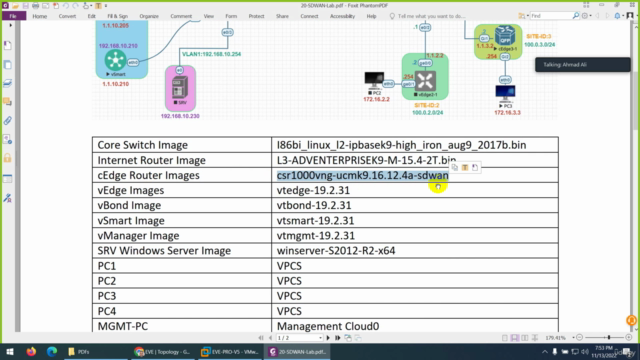The height and width of the screenshot is (360, 640).
Task: Select continuous page view mode
Action: [x=515, y=338]
